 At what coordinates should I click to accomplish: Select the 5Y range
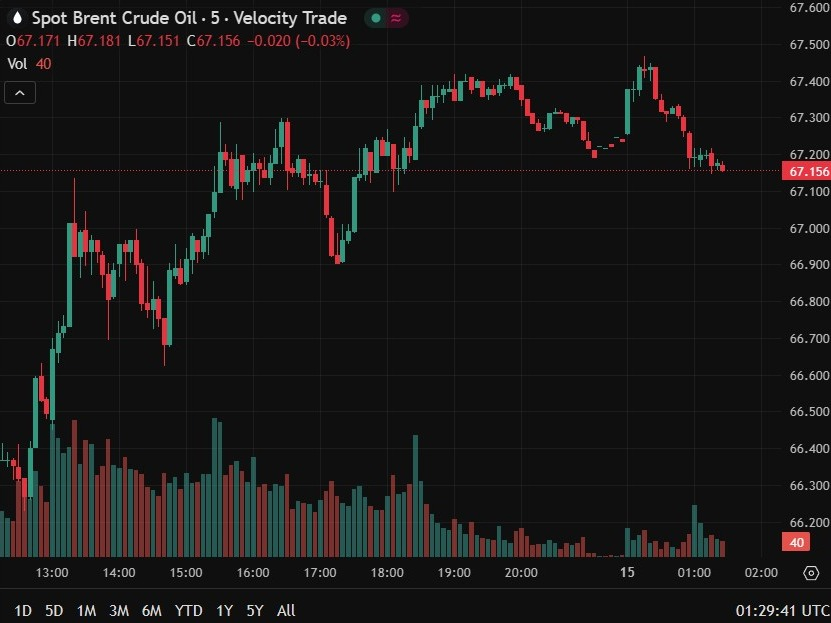255,611
